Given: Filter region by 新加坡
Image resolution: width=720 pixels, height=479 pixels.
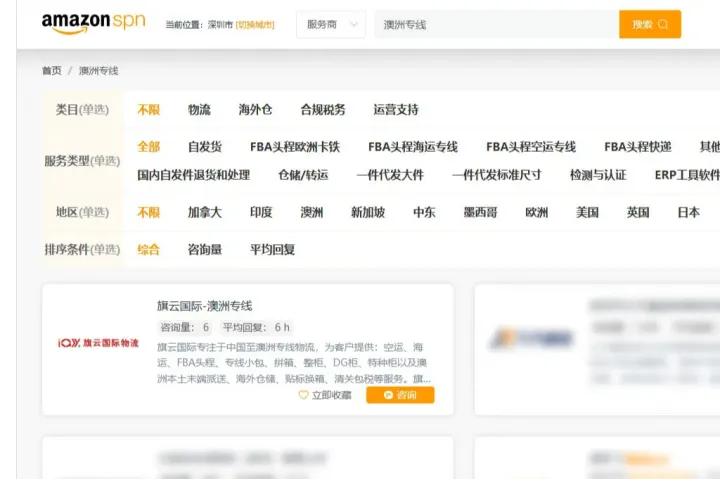Looking at the screenshot, I should (x=368, y=213).
